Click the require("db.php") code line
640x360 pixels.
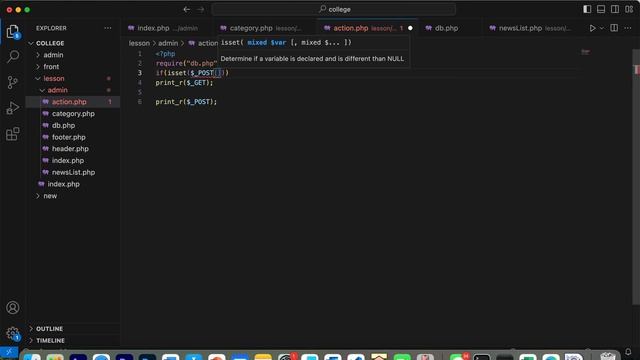pyautogui.click(x=187, y=63)
